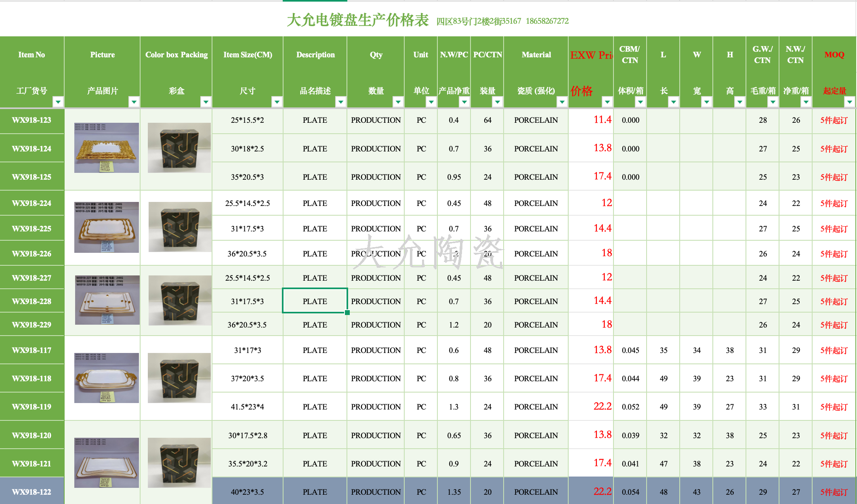
Task: Select the handled tray photo for WX918-117
Action: [106, 378]
